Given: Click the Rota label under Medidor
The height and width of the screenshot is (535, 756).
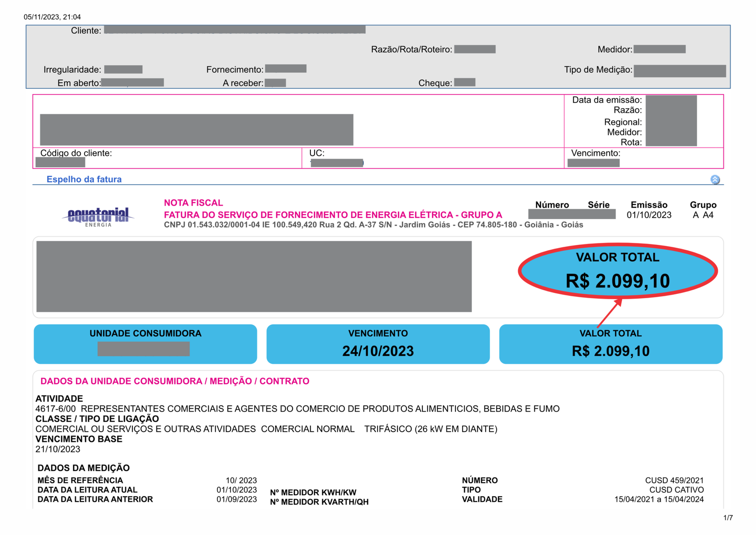Looking at the screenshot, I should coord(631,142).
